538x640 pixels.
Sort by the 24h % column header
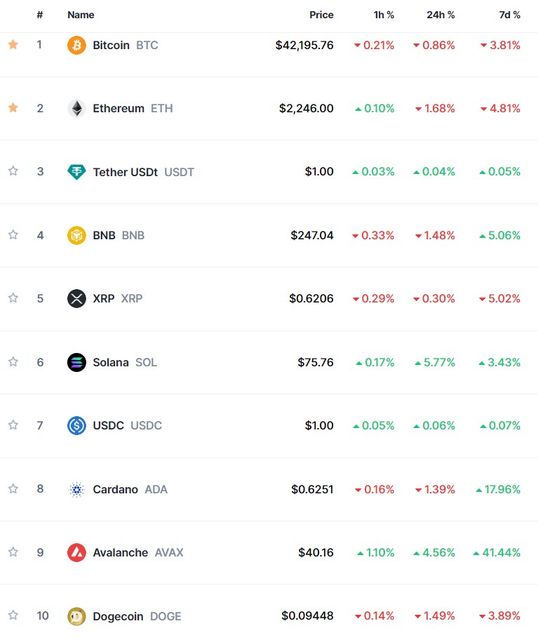(440, 15)
